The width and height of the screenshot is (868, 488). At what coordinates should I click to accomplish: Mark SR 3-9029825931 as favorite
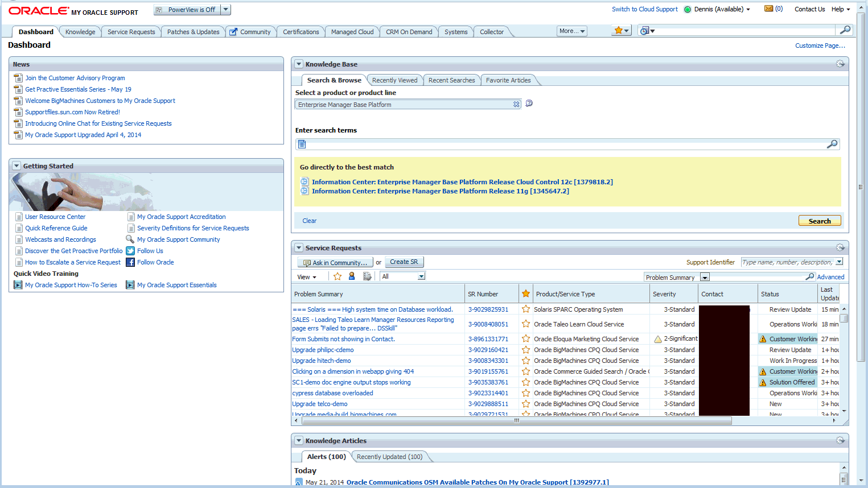526,309
